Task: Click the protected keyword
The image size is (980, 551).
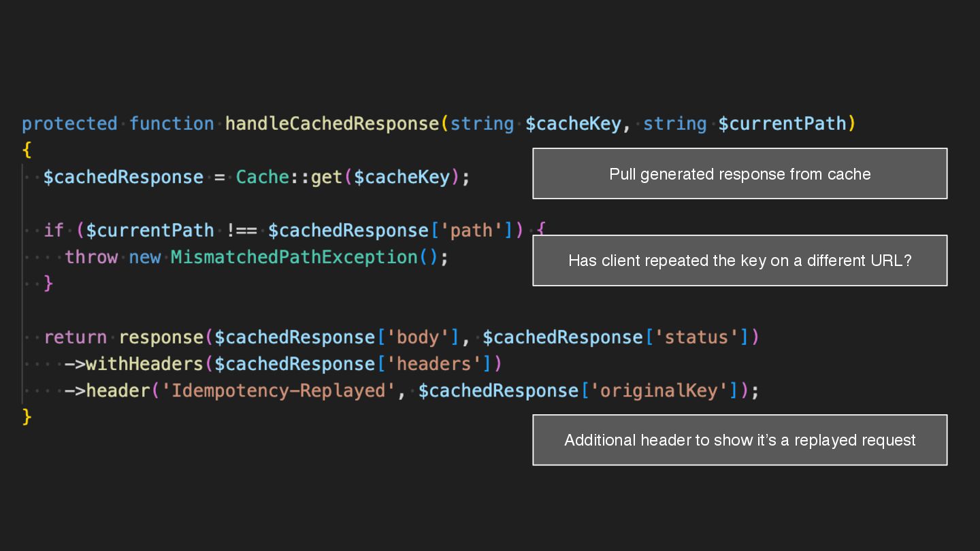Action: click(69, 124)
